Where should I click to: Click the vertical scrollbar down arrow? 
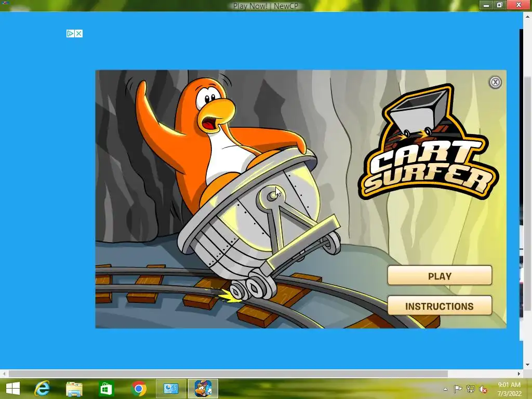point(528,365)
